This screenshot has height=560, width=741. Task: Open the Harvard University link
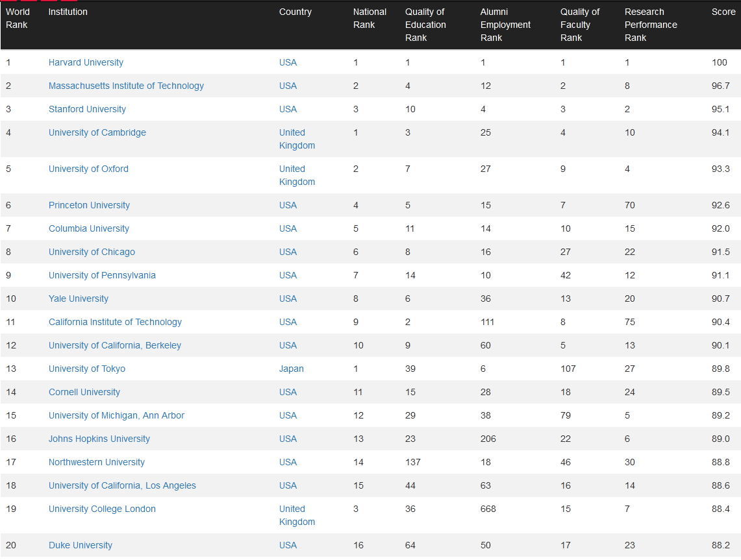click(x=86, y=62)
